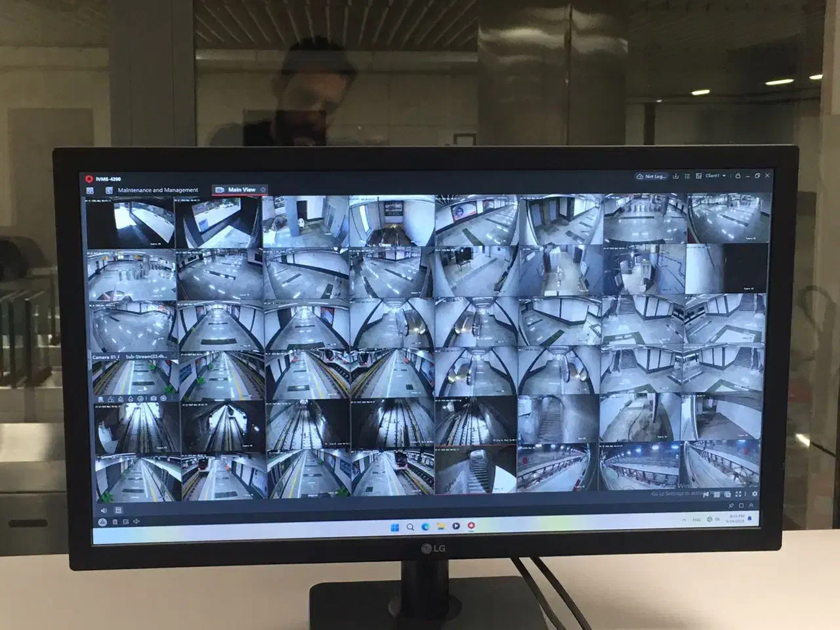The image size is (840, 630).
Task: Toggle full screen view of camera grid
Action: [x=739, y=494]
